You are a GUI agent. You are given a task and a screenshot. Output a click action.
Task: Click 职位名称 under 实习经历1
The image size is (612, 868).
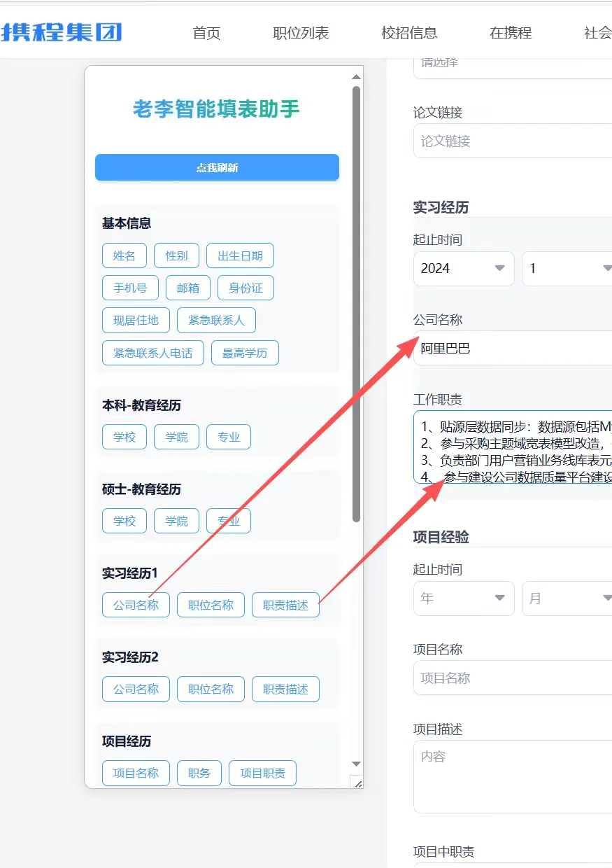point(211,605)
